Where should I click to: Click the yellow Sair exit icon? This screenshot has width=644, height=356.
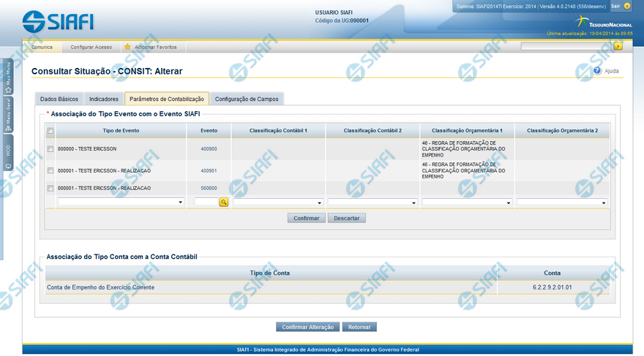[x=627, y=6]
